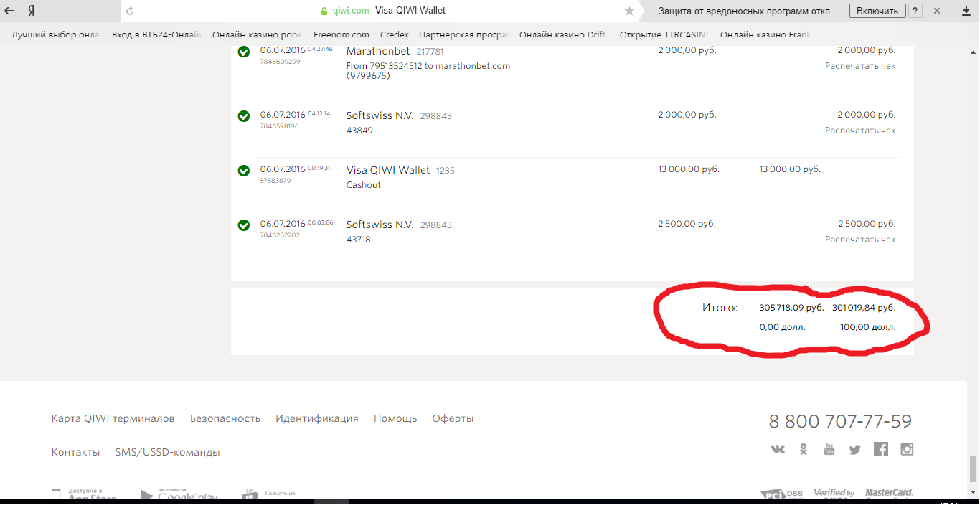Screen dimensions: 980x528
Task: Open the Google Play download badge
Action: 179,494
